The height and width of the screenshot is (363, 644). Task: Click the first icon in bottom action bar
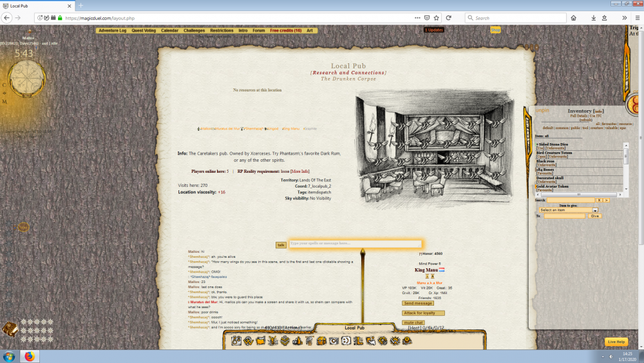coord(237,340)
